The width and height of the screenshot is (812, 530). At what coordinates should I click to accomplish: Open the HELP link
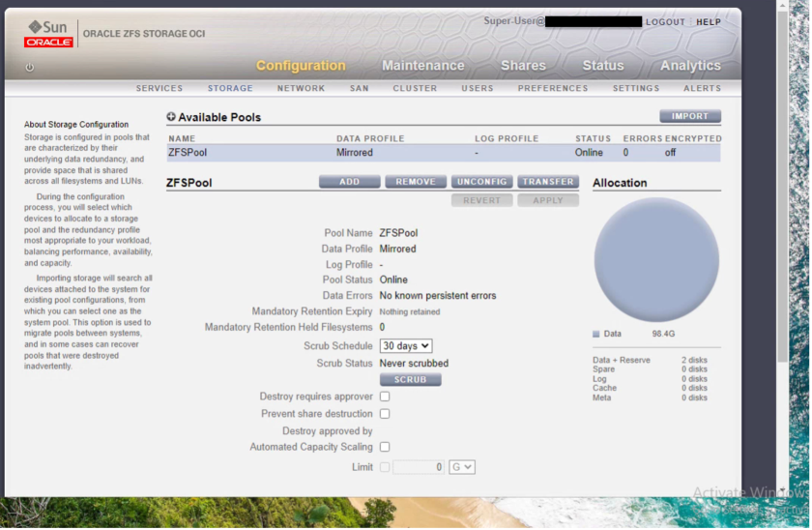pos(709,22)
